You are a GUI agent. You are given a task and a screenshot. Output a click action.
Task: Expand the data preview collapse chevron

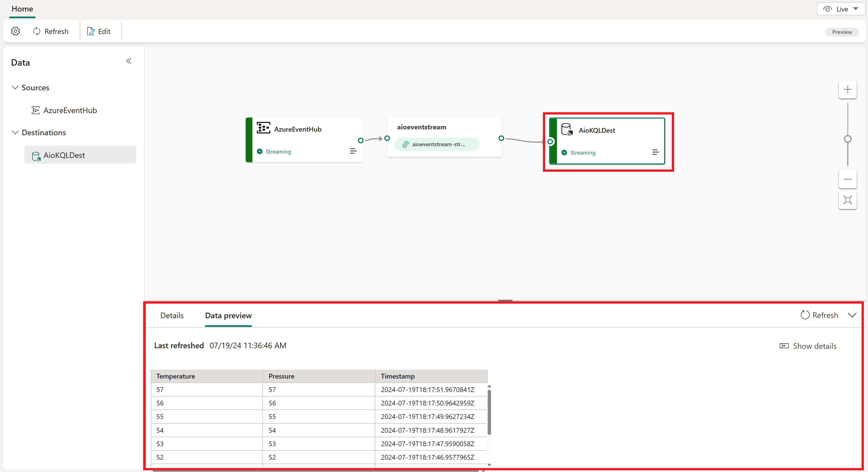point(853,315)
